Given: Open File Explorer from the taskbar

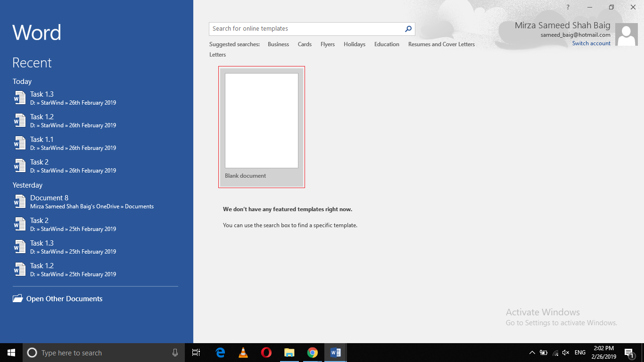Looking at the screenshot, I should click(289, 353).
